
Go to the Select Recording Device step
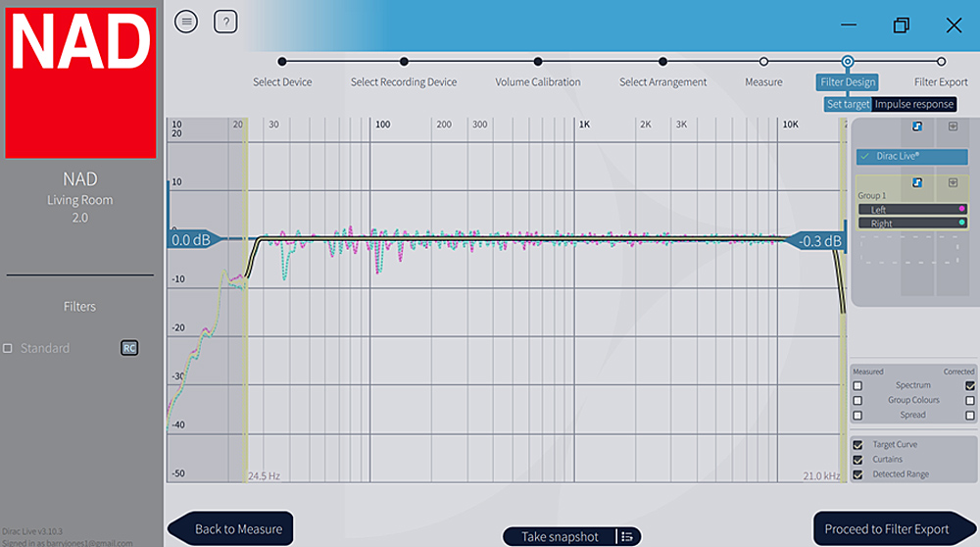403,82
